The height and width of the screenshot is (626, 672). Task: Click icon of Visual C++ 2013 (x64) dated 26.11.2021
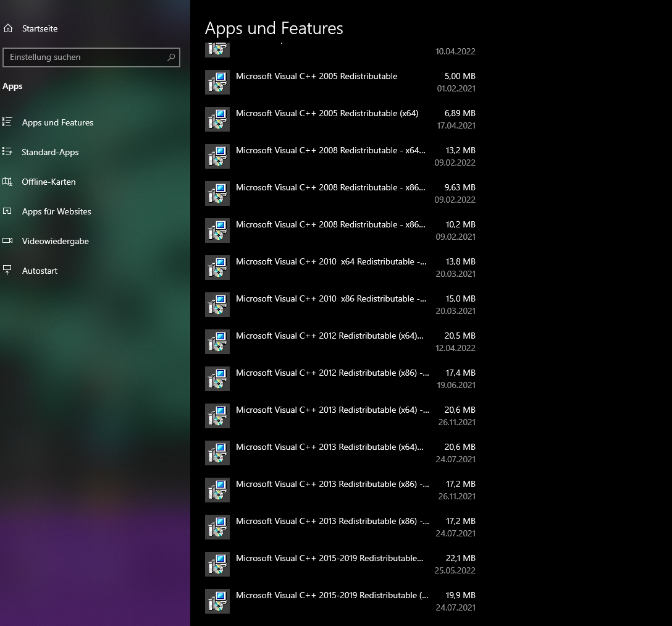pos(217,416)
